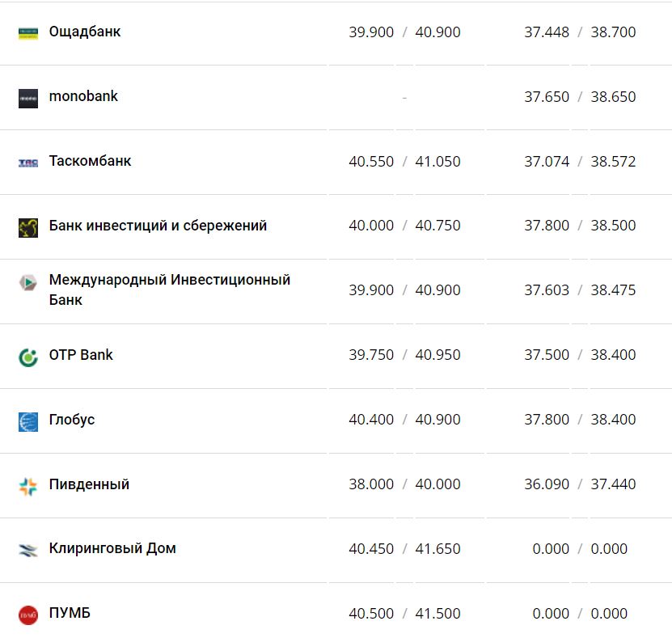Viewport: 672px width, 638px height.
Task: Open the Таскомбанк name link
Action: click(90, 161)
